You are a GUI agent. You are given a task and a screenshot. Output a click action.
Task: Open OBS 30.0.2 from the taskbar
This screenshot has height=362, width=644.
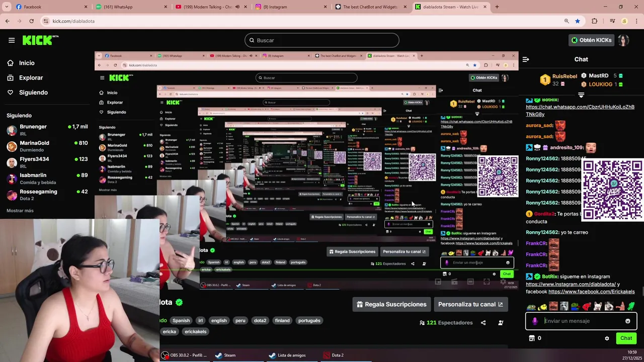click(x=184, y=355)
